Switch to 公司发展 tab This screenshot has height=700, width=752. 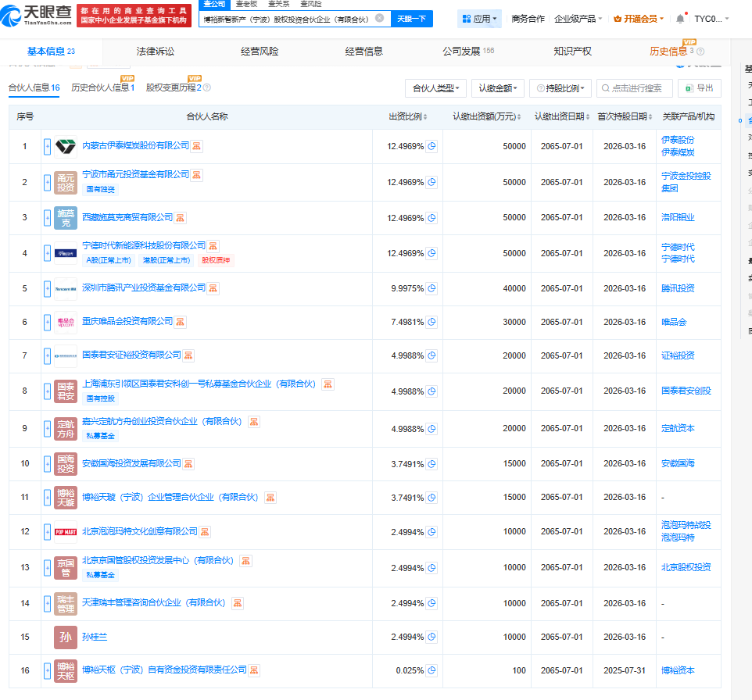coord(468,52)
